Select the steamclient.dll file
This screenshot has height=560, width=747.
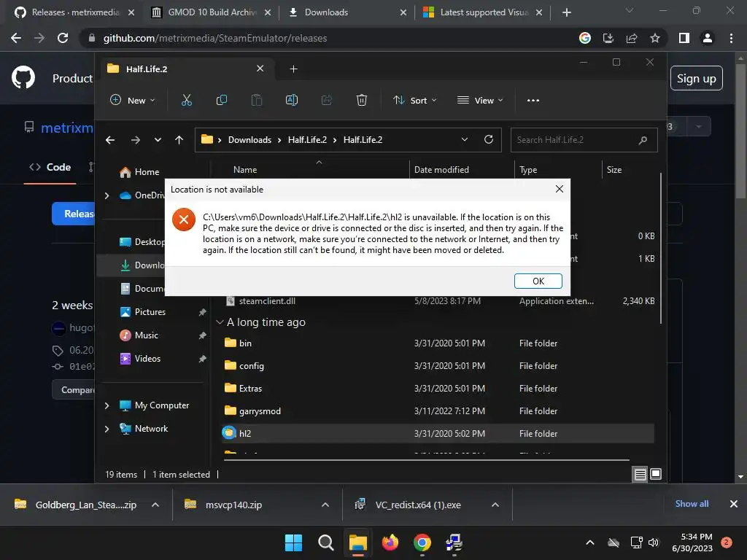[x=438, y=301]
